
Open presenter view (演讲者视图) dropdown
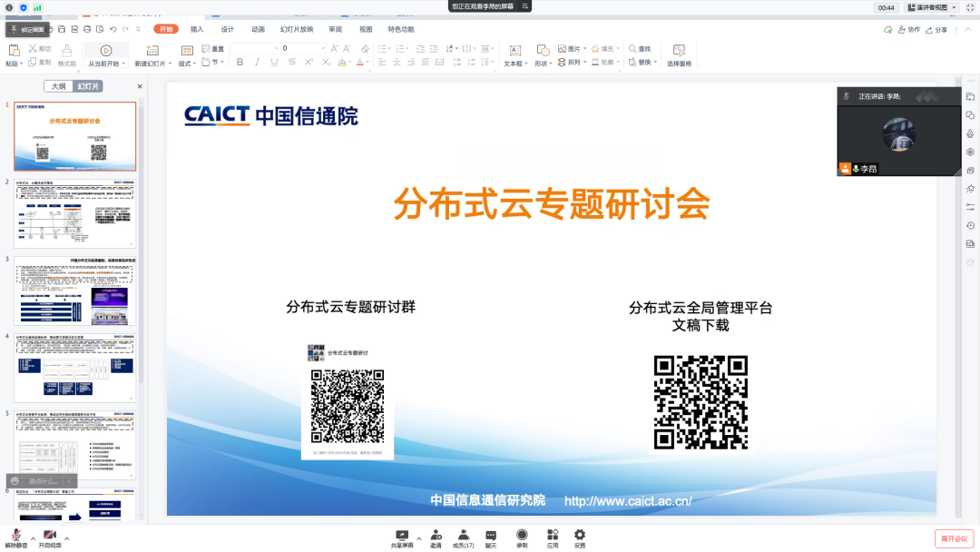point(933,7)
